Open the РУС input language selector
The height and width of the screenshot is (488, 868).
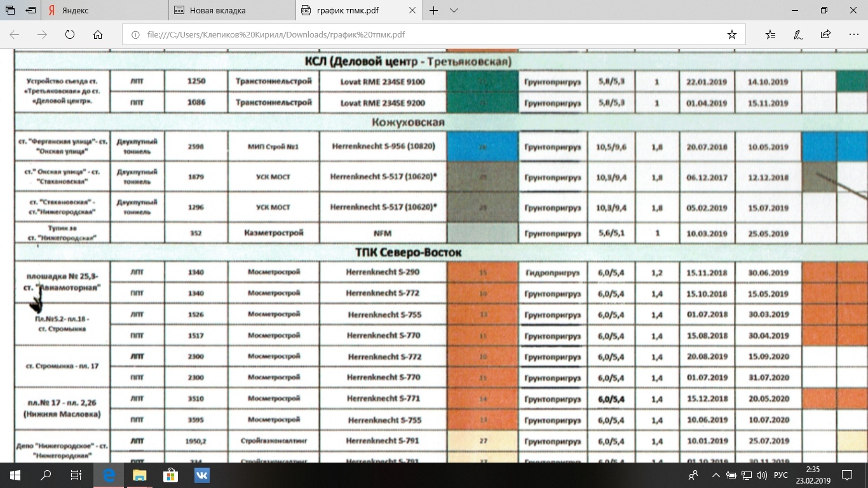[780, 475]
